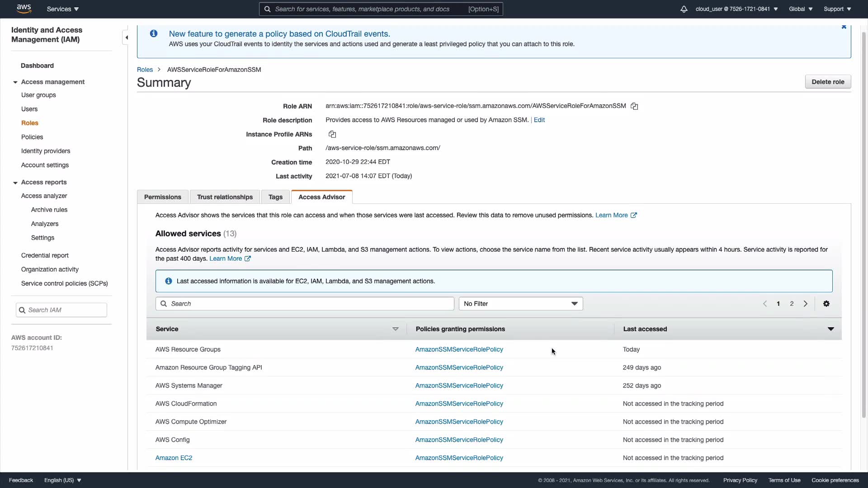Go to next page of services
Image resolution: width=868 pixels, height=488 pixels.
[x=805, y=304]
